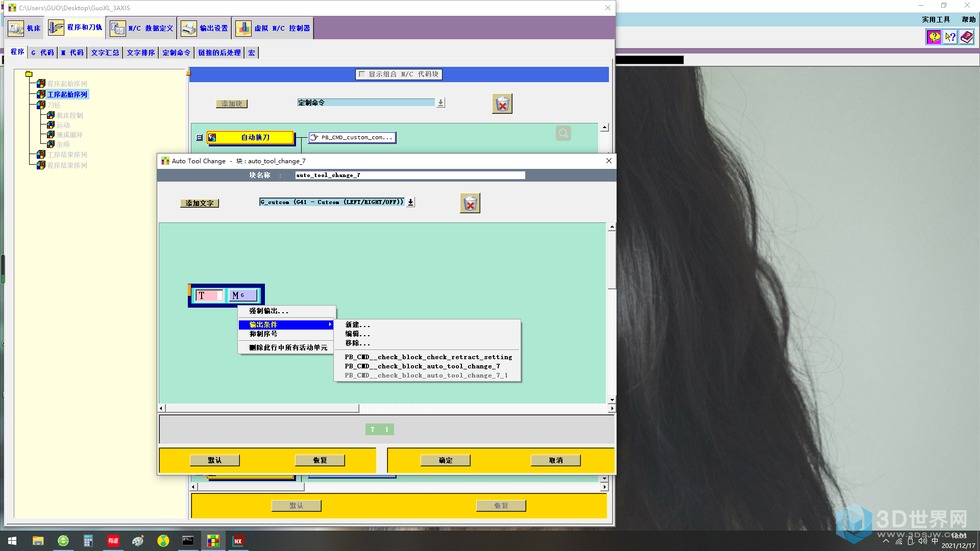This screenshot has width=980, height=551.
Task: Select 工序起始序列 in the tree
Action: coord(67,94)
